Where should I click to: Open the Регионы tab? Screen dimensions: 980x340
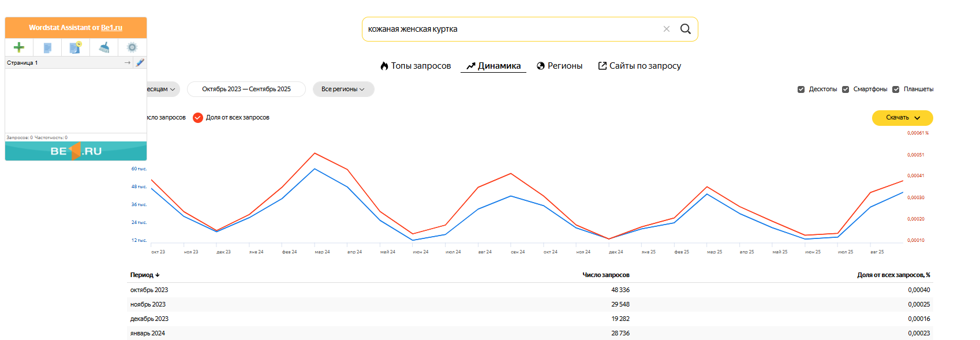[x=559, y=66]
